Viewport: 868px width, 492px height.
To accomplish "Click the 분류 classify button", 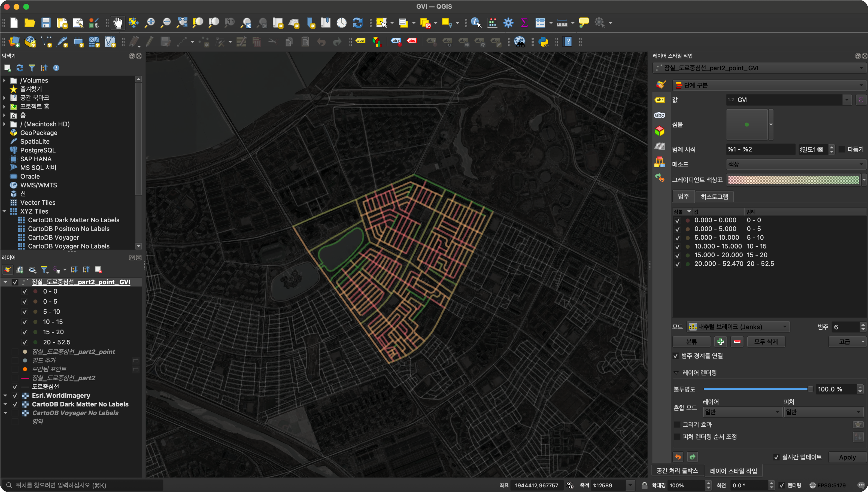I will click(x=691, y=342).
